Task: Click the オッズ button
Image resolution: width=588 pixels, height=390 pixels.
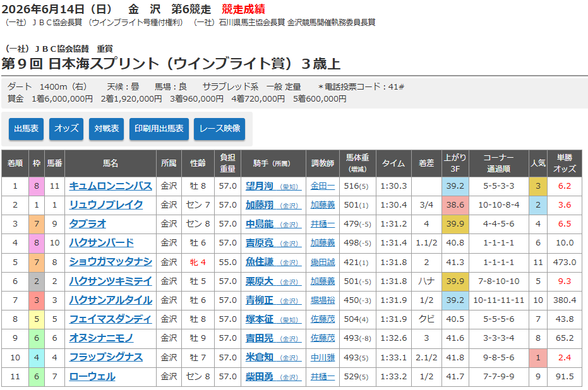Action: pos(66,129)
